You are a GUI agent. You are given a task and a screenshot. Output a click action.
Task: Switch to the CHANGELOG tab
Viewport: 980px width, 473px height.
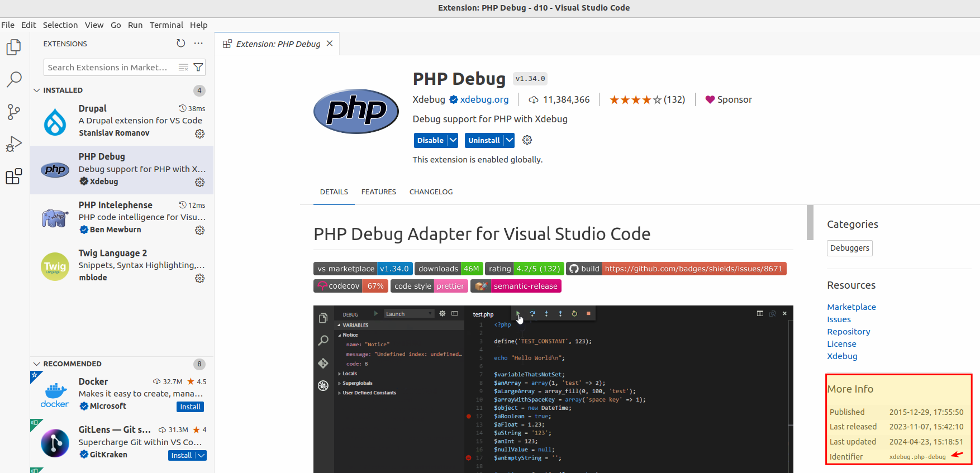(x=431, y=192)
